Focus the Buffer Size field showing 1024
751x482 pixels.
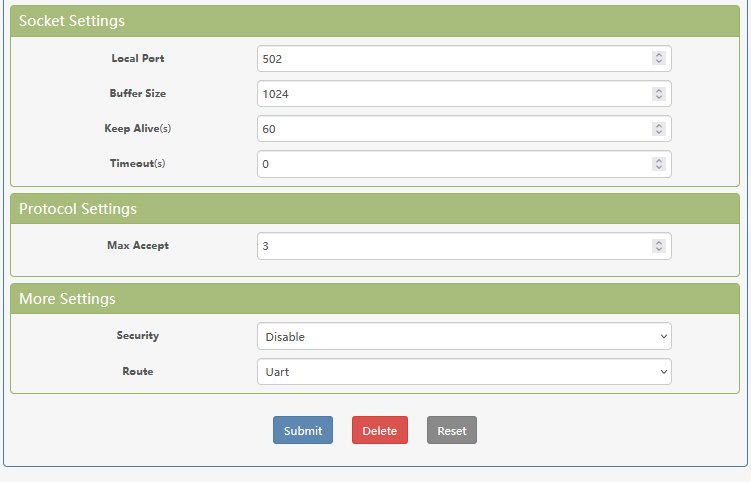(450, 94)
